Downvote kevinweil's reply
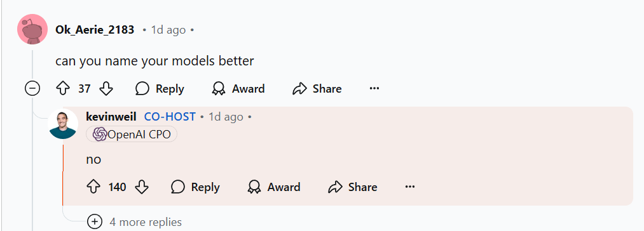Image resolution: width=644 pixels, height=231 pixels. [142, 187]
